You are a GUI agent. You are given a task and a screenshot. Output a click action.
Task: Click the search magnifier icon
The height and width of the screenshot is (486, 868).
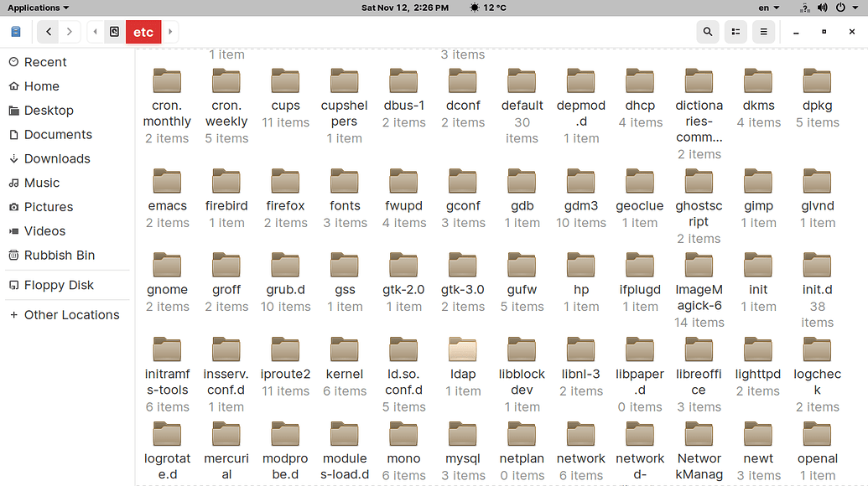point(708,32)
